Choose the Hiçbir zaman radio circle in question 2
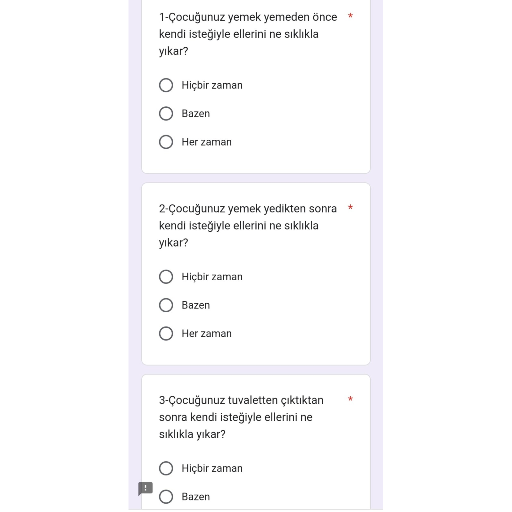 166,277
